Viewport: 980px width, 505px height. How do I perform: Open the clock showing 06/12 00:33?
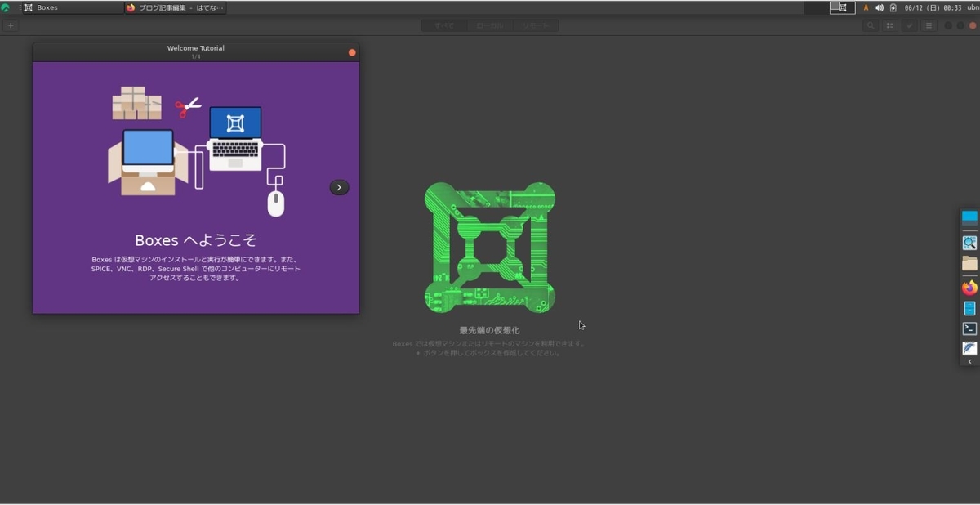click(x=933, y=7)
